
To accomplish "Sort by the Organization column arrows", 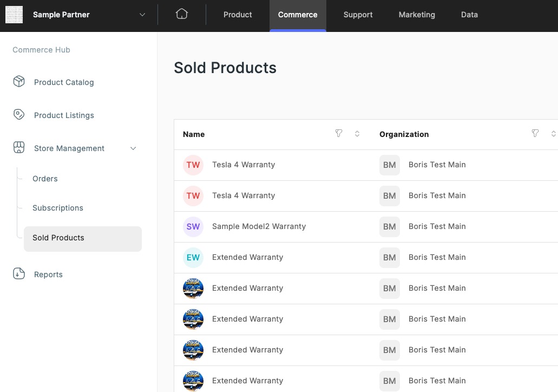I will (553, 134).
